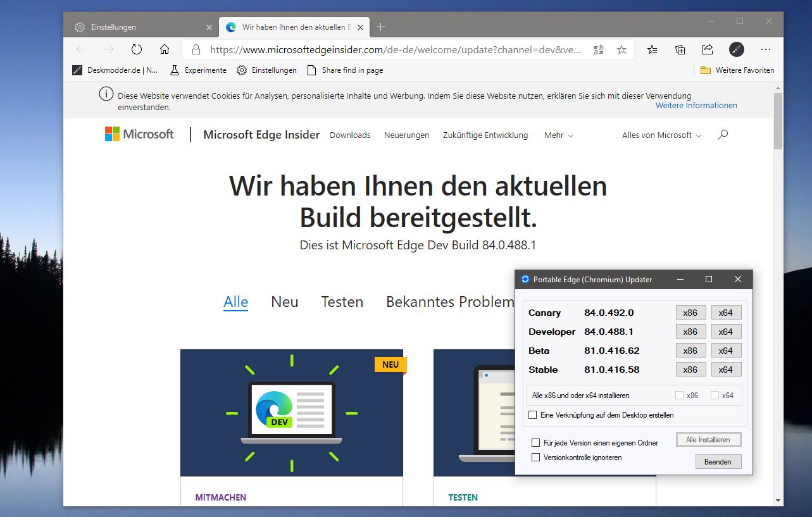Click the lock icon in address bar
Image resolution: width=812 pixels, height=517 pixels.
tap(196, 49)
